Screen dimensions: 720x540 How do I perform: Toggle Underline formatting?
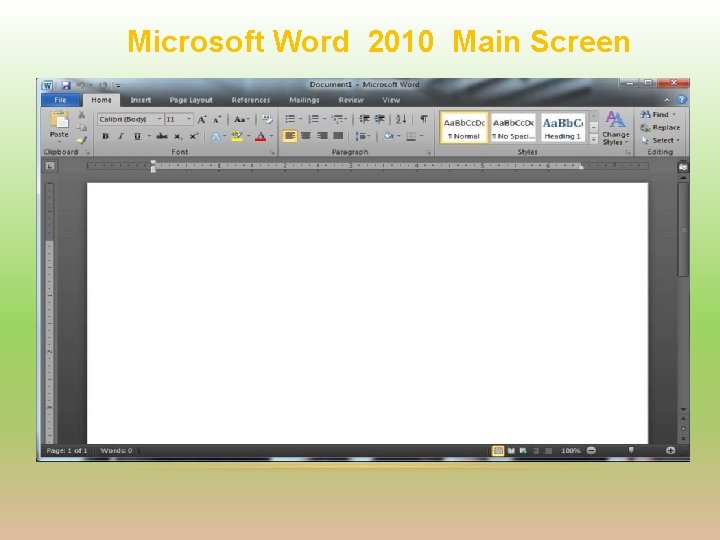point(137,136)
